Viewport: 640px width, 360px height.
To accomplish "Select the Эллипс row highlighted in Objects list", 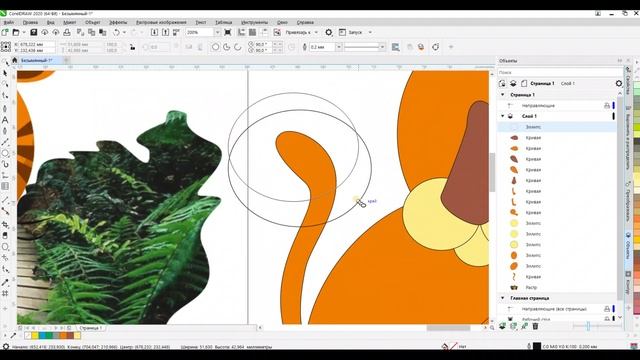I will click(557, 127).
